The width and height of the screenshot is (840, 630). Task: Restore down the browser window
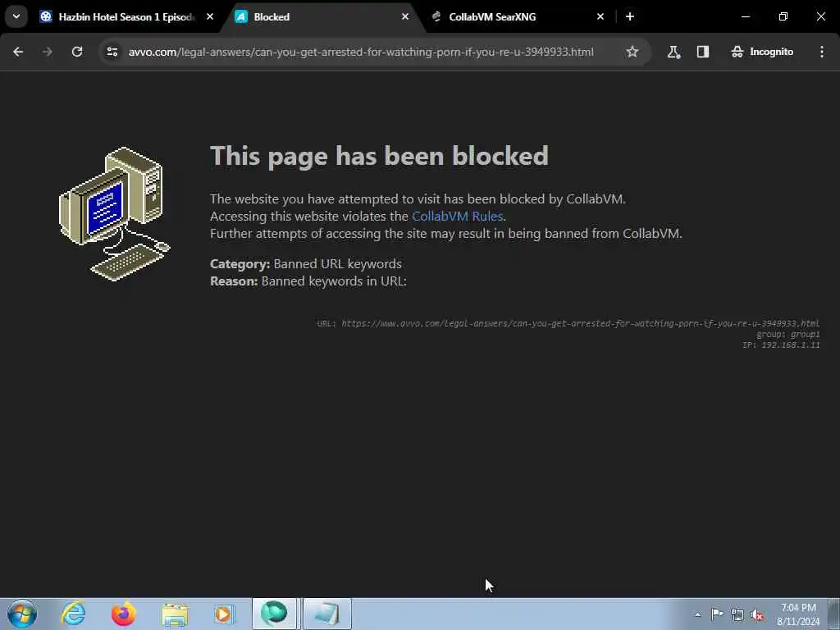coord(783,16)
